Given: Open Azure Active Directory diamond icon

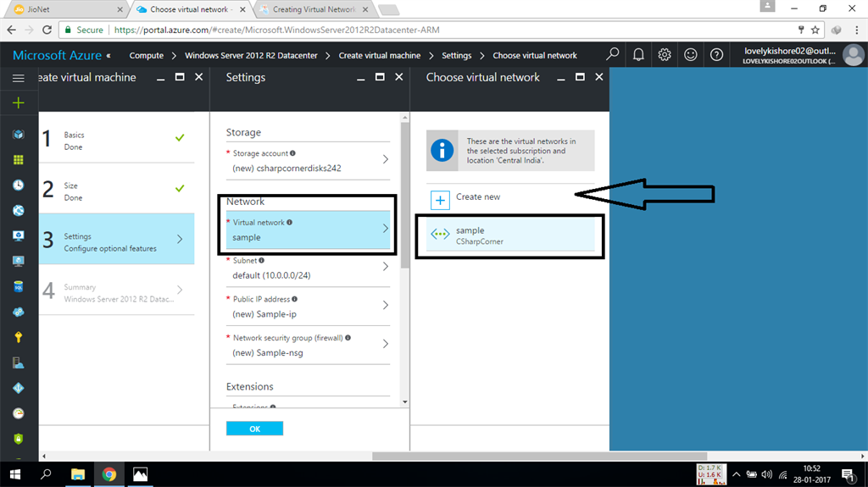Looking at the screenshot, I should (19, 388).
